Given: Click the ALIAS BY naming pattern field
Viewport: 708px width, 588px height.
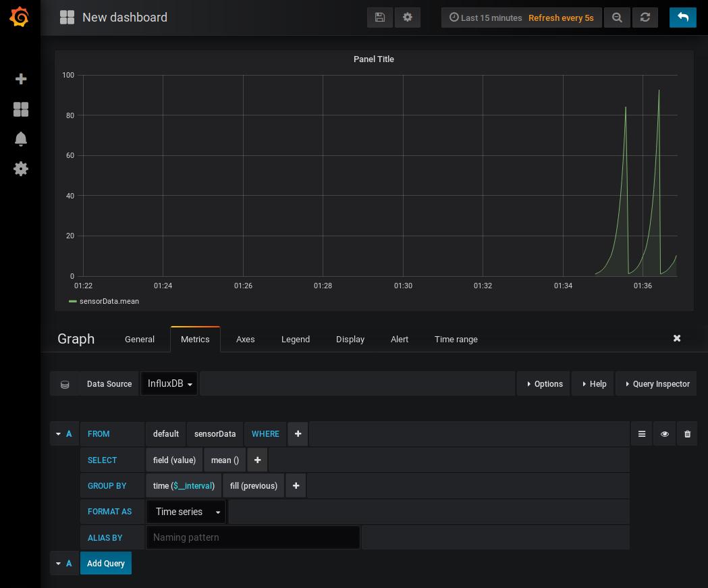Looking at the screenshot, I should point(252,537).
